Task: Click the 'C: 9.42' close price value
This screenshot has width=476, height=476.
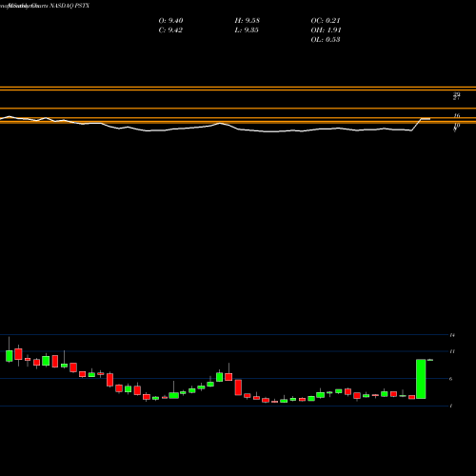Action: [170, 30]
